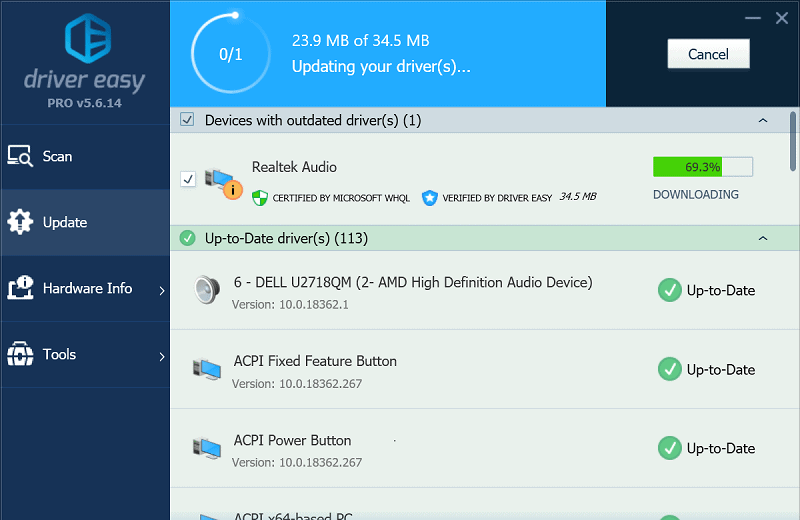The image size is (800, 520).
Task: Expand the Tools submenu arrow
Action: (162, 356)
